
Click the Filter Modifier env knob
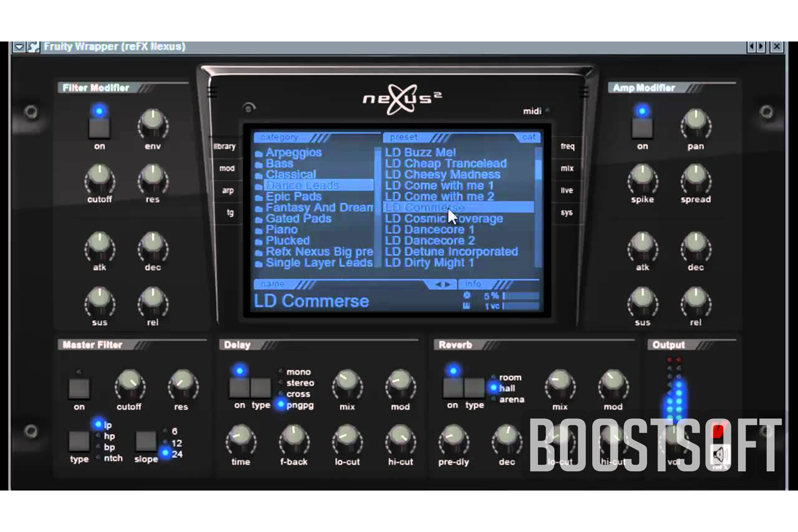click(153, 123)
